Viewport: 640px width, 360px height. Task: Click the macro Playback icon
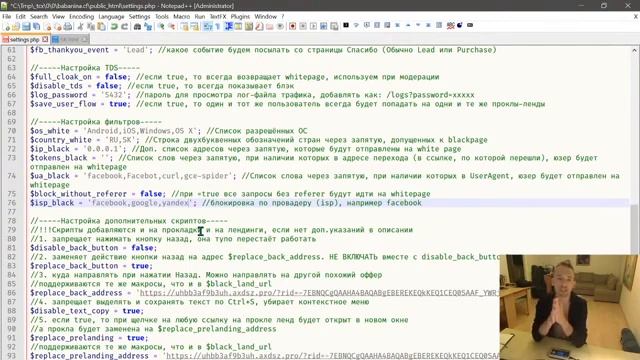tap(313, 26)
